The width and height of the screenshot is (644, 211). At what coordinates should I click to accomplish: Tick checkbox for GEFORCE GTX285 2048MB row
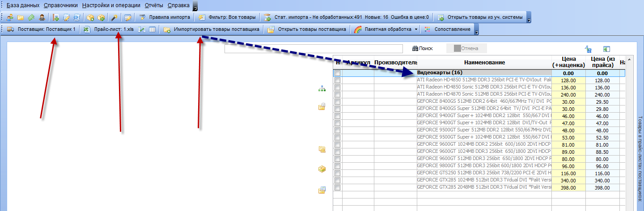coord(338,187)
